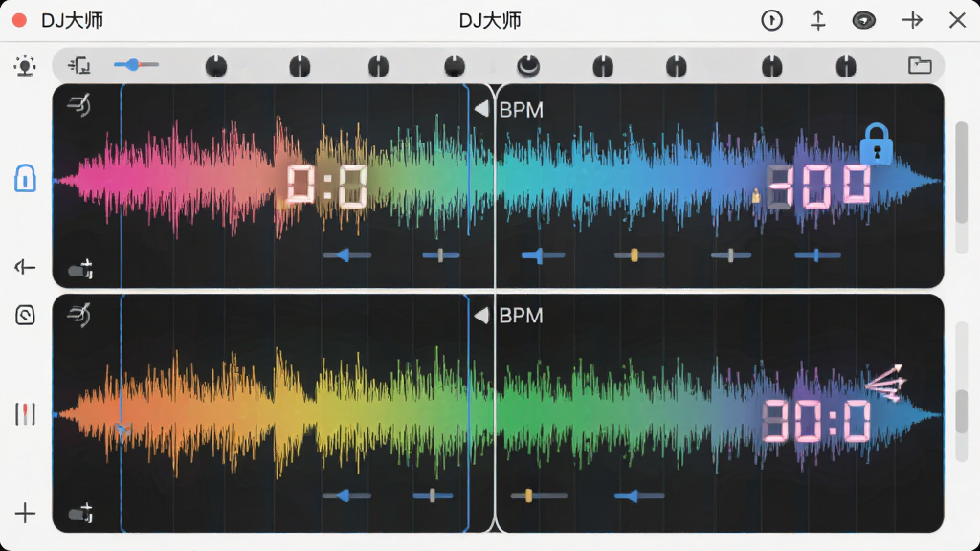Viewport: 980px width, 551px height.
Task: Adjust upper deck's blue triangle slider right of playhead
Action: coord(543,254)
